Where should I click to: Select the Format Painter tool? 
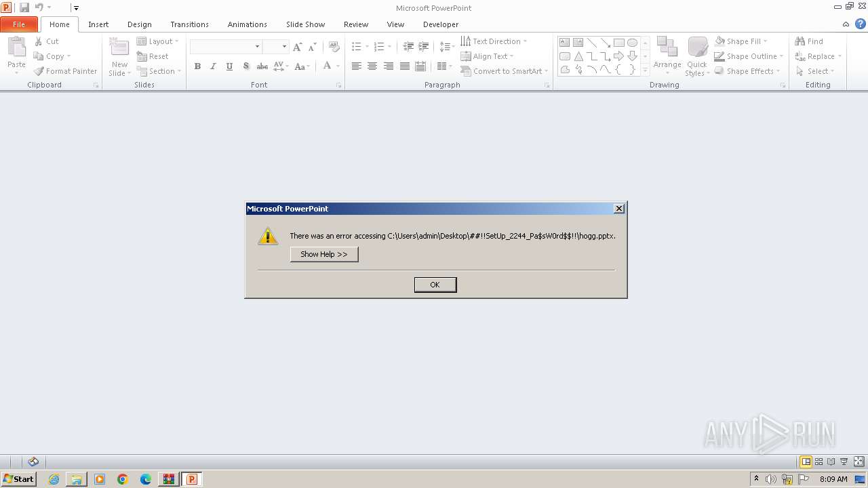(66, 71)
